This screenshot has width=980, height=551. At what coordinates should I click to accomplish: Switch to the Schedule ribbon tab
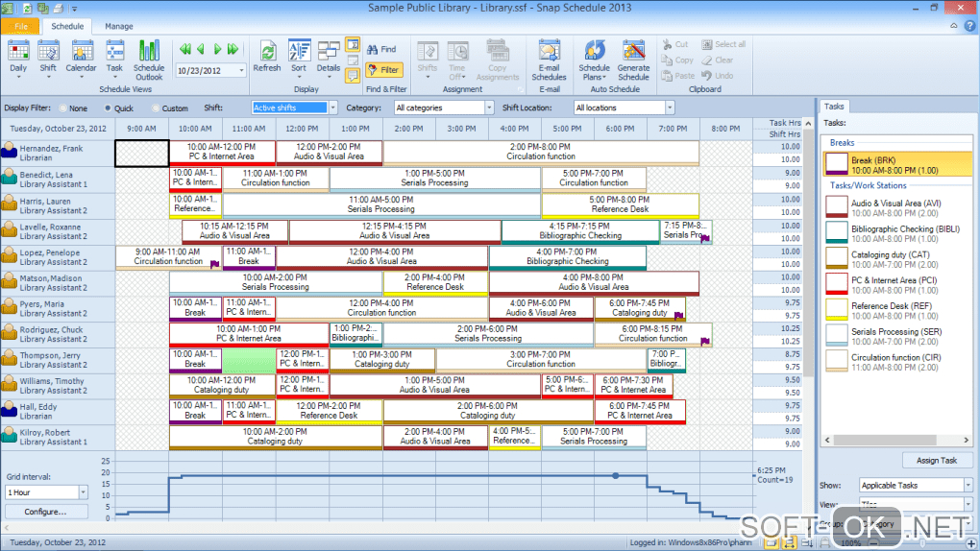pyautogui.click(x=67, y=26)
